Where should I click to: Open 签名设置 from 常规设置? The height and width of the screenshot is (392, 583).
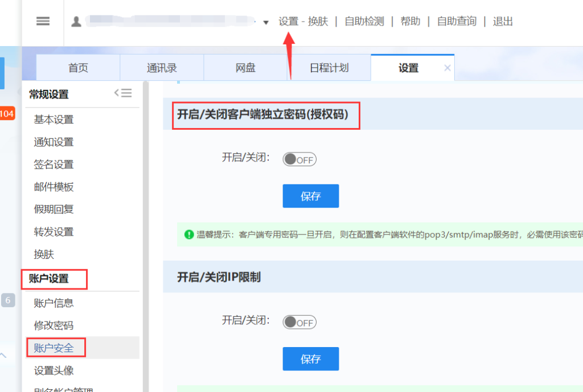click(54, 164)
